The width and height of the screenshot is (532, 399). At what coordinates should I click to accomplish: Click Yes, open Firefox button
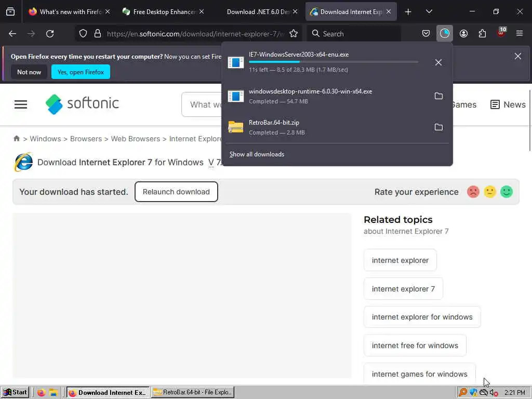tap(81, 72)
